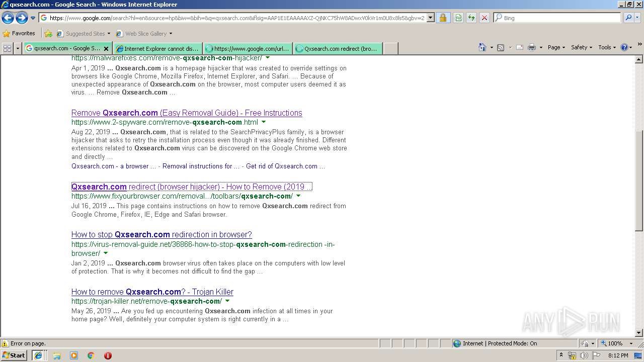Open 'Removal instructions for' sitelink
Viewport: 644px width, 362px height.
click(x=201, y=166)
